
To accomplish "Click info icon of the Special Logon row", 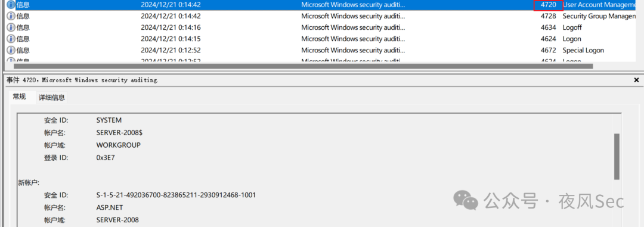I will [11, 50].
